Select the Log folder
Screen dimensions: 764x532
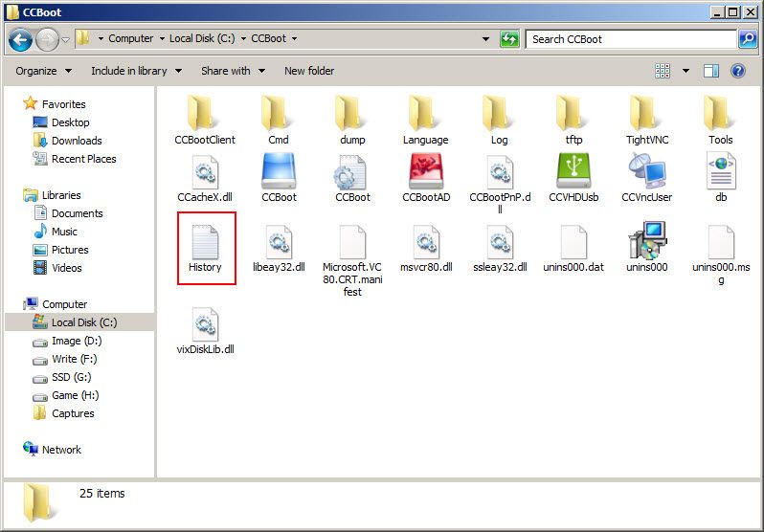click(x=500, y=121)
